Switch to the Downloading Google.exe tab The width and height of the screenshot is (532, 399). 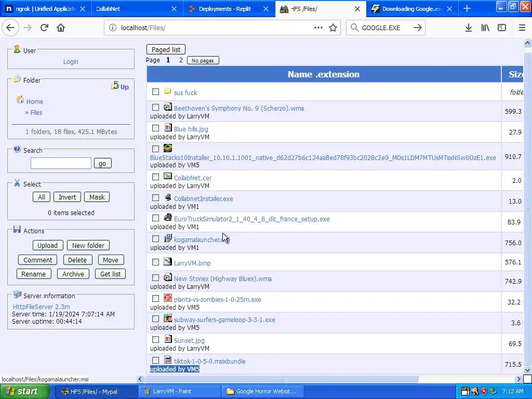click(412, 9)
